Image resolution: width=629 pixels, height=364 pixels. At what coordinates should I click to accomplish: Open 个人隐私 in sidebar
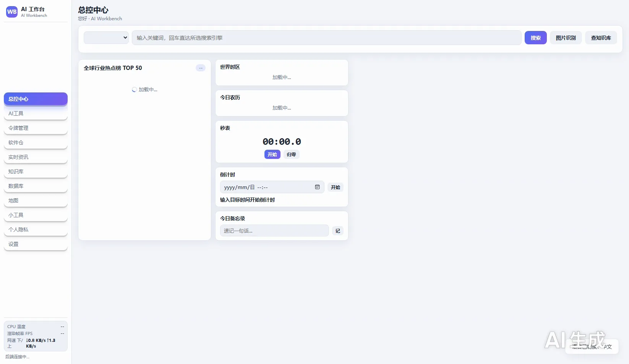coord(36,230)
